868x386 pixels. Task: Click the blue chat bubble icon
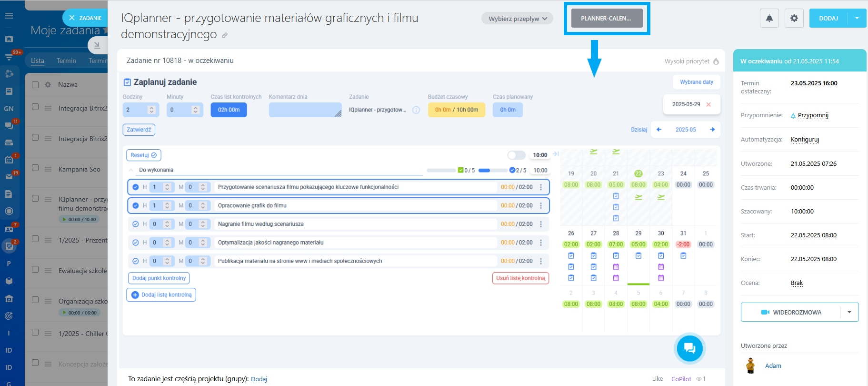point(689,348)
